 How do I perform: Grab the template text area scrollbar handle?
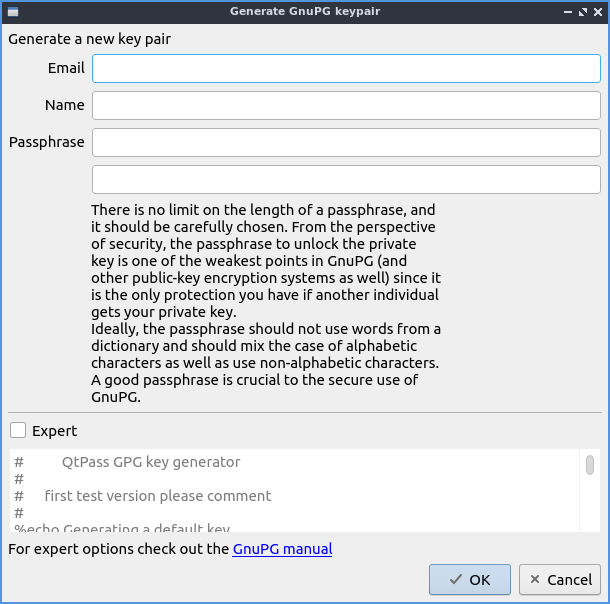coord(590,465)
